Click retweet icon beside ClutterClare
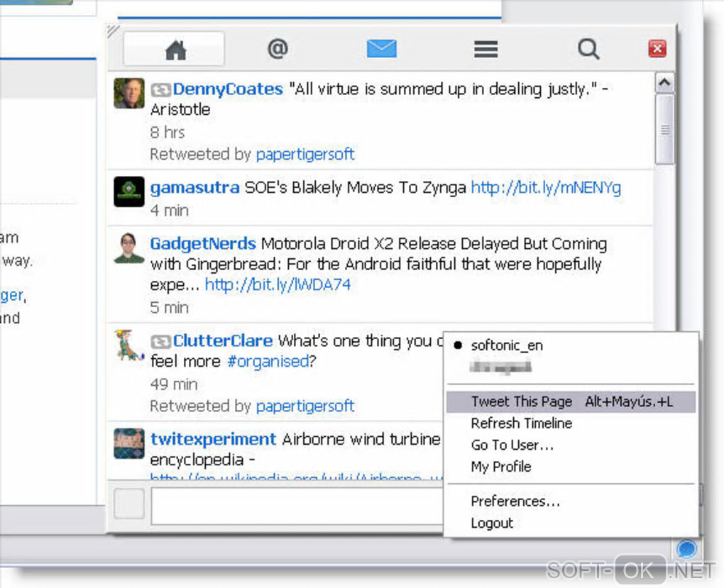This screenshot has width=724, height=588. pyautogui.click(x=160, y=342)
